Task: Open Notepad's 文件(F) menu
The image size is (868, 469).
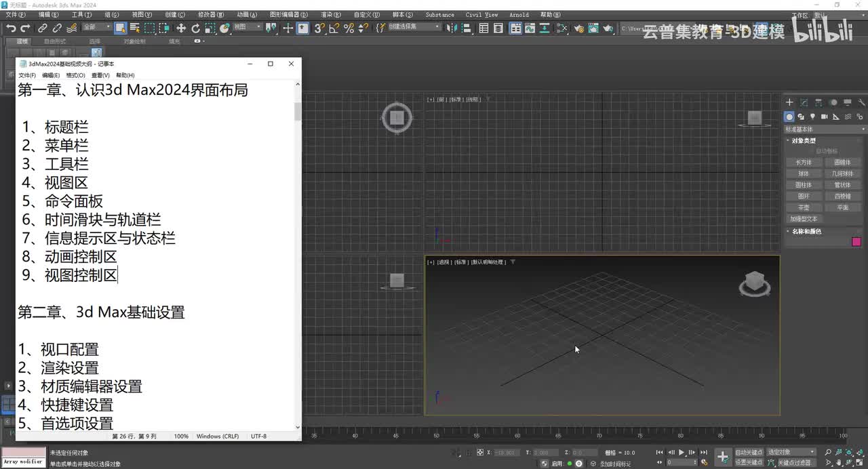Action: click(x=27, y=75)
